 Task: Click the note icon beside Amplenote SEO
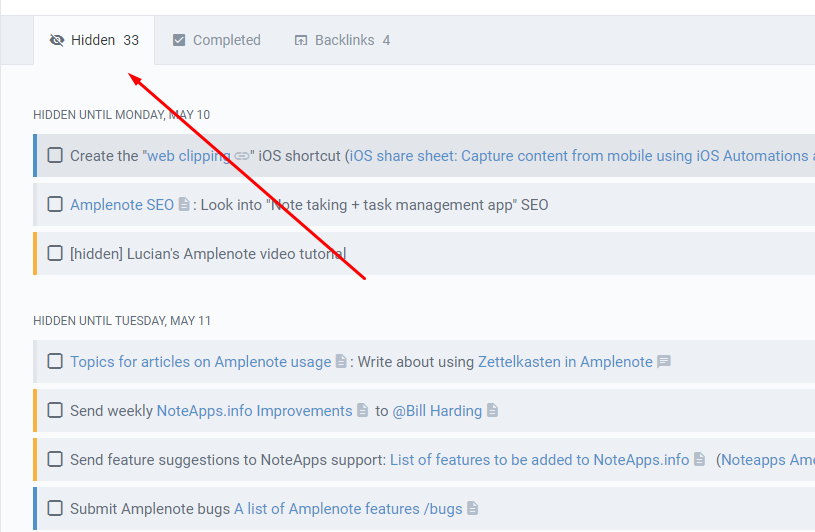tap(184, 204)
